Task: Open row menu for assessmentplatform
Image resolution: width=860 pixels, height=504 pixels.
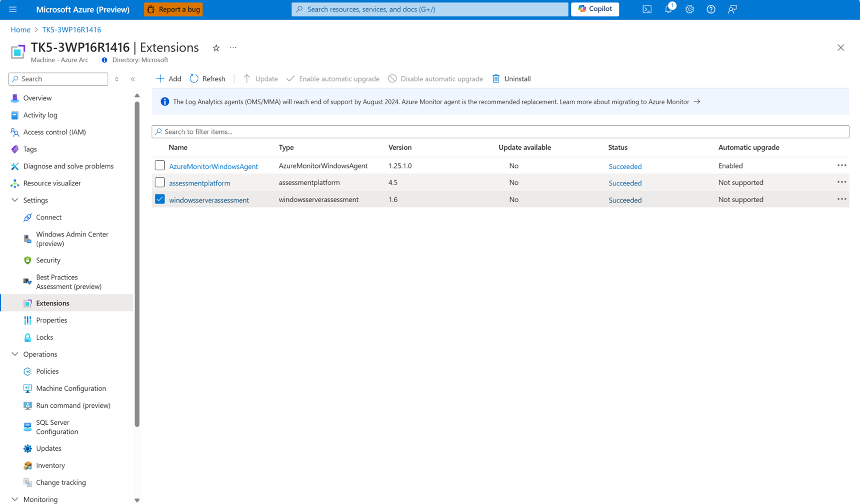Action: point(842,182)
